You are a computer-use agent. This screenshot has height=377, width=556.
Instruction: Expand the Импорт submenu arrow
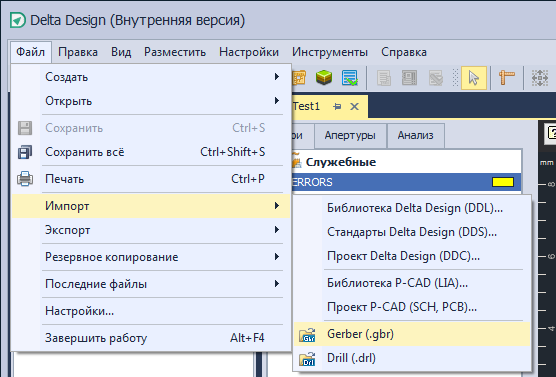pos(277,206)
